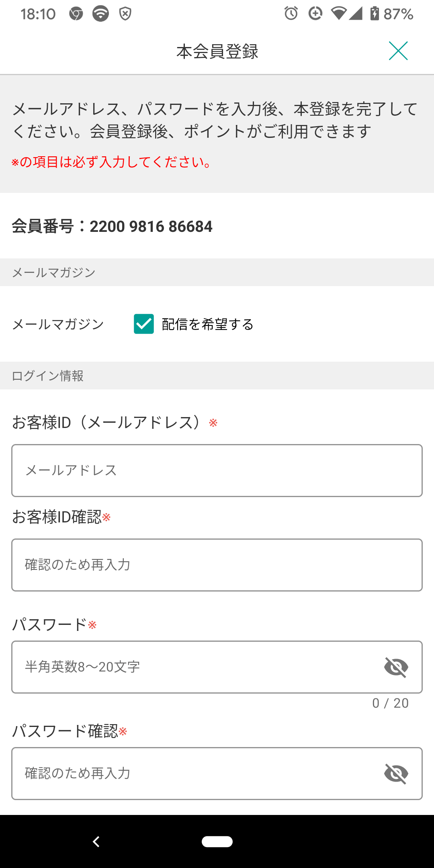Focus the お客様ID確認 re-entry field
Viewport: 434px width, 868px height.
[217, 565]
